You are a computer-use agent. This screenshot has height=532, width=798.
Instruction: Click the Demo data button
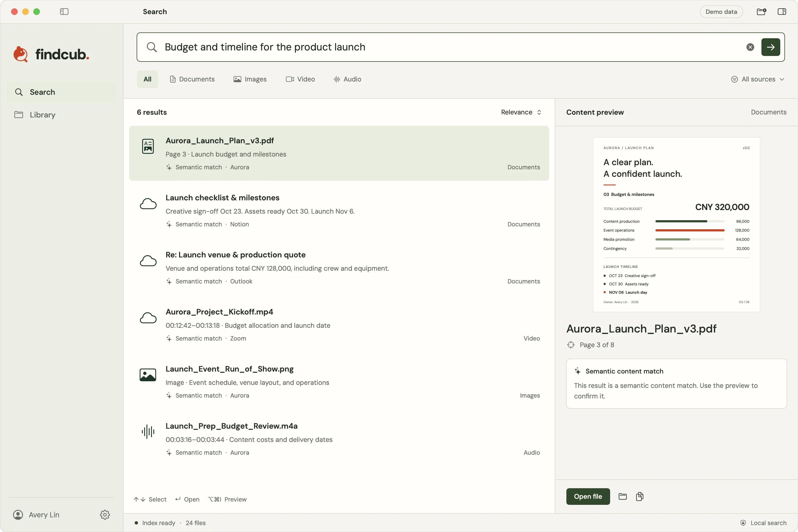click(x=721, y=12)
